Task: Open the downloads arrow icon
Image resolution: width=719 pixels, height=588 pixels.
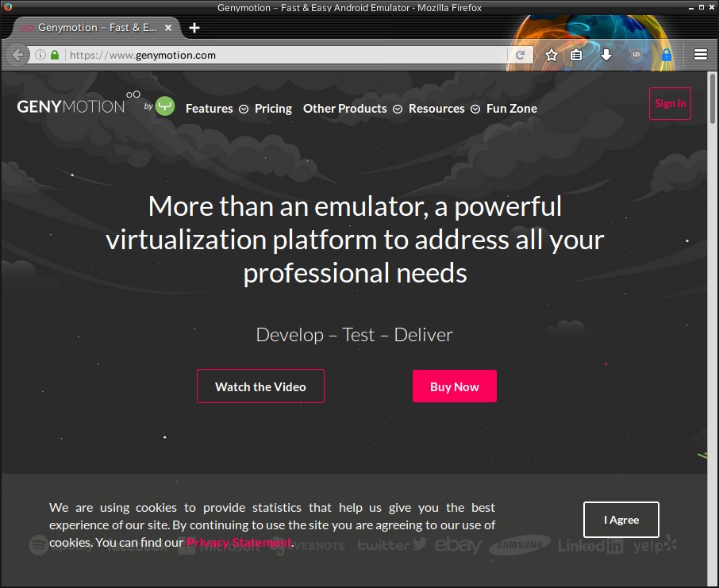Action: tap(606, 55)
